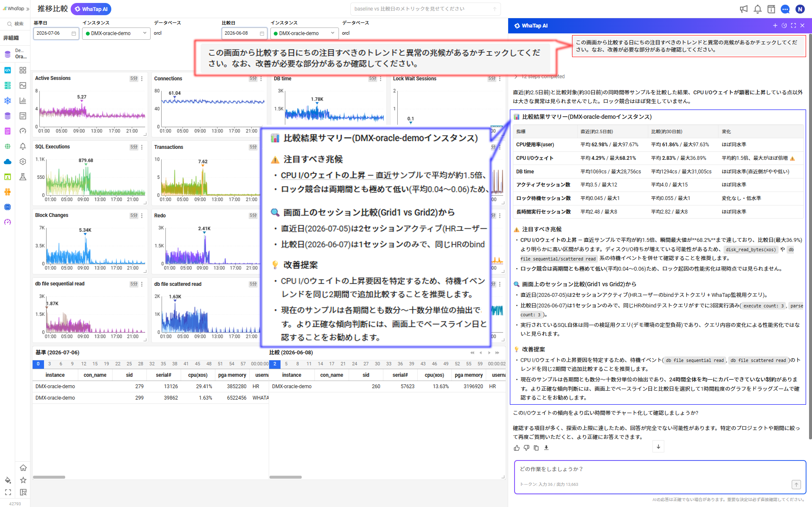This screenshot has width=812, height=507.
Task: Sort baseline table by pga memory column
Action: point(232,375)
